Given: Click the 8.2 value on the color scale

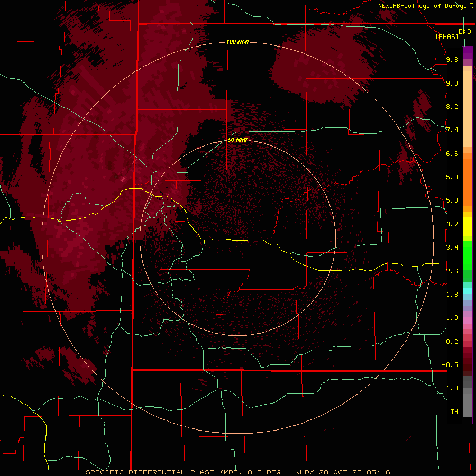Looking at the screenshot, I should point(452,106).
